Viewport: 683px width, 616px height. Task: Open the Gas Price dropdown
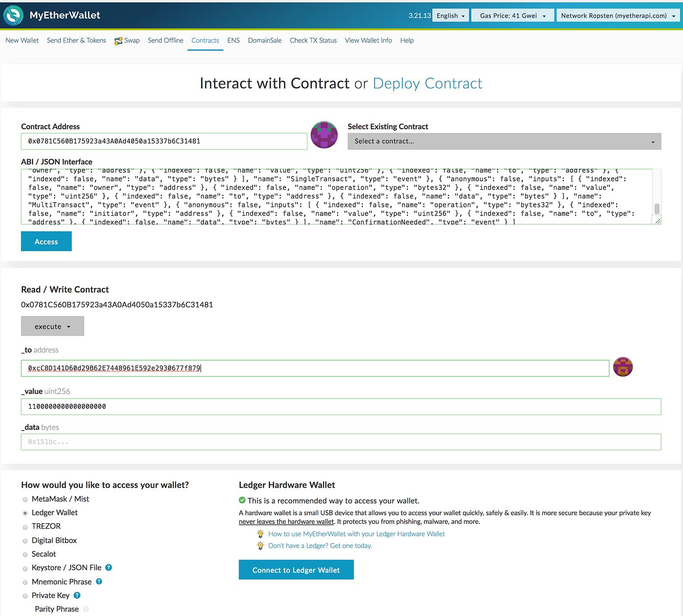click(513, 16)
